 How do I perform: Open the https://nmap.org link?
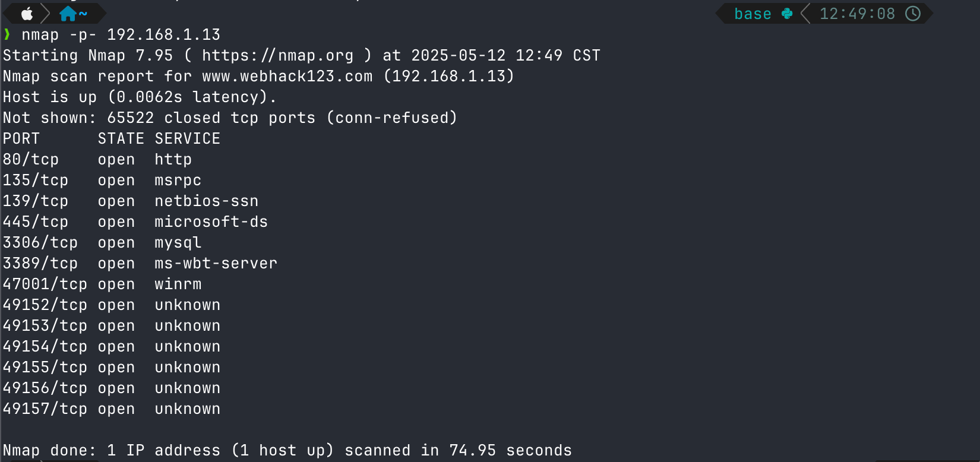point(277,56)
